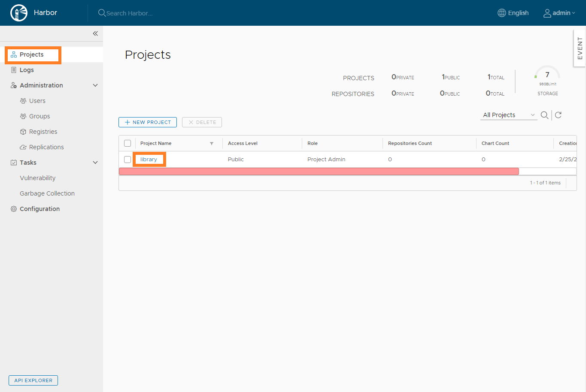The image size is (586, 392).
Task: Refresh the projects list
Action: 558,115
